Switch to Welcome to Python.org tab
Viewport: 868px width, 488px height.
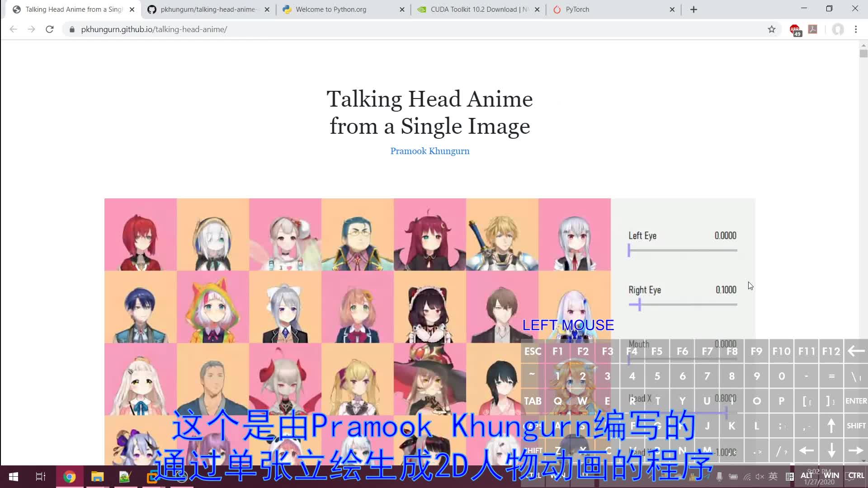coord(344,9)
